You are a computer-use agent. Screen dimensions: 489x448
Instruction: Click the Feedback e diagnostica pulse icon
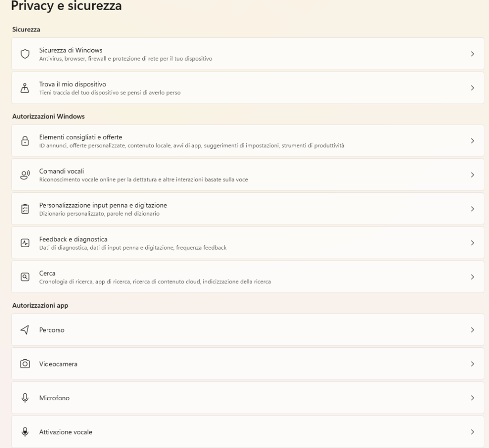(x=25, y=243)
